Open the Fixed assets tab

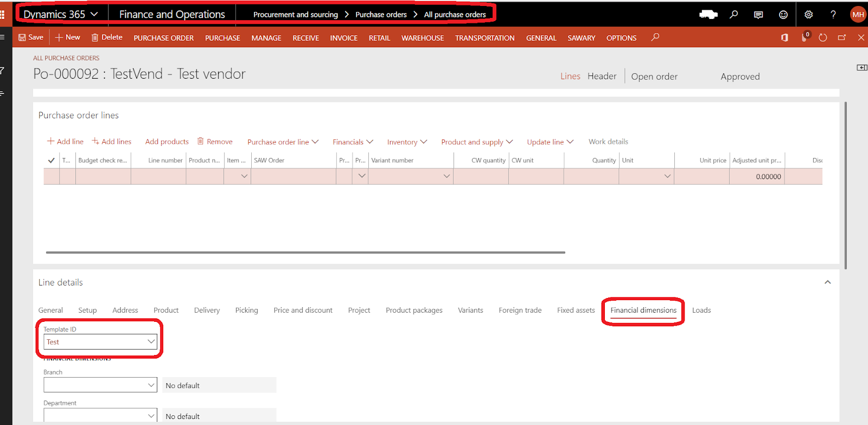576,310
